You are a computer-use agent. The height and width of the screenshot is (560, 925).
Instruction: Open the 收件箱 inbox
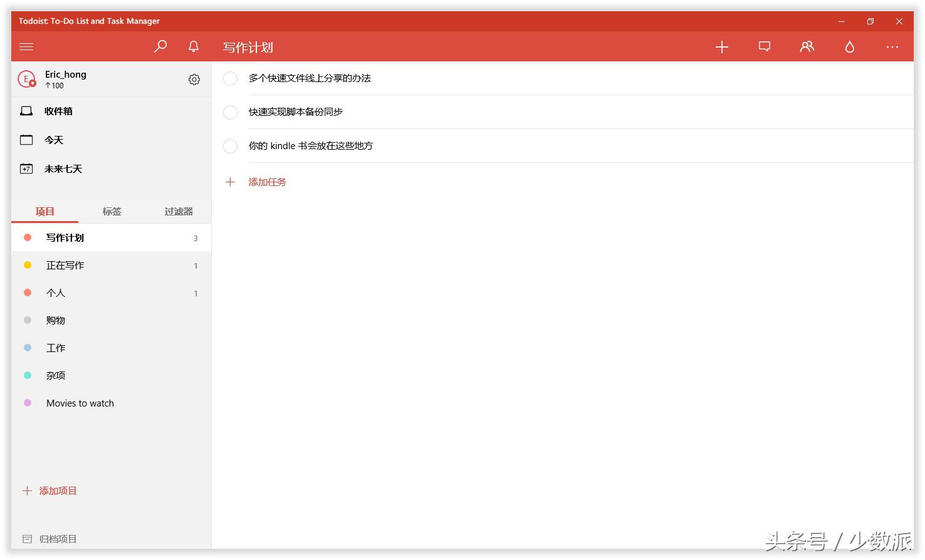[58, 111]
